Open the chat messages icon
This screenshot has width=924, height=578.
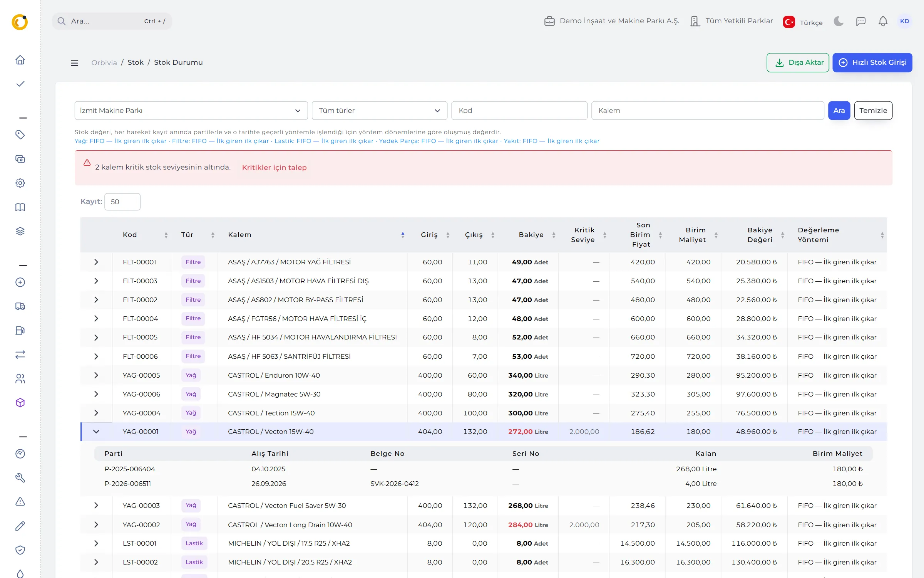click(x=860, y=21)
